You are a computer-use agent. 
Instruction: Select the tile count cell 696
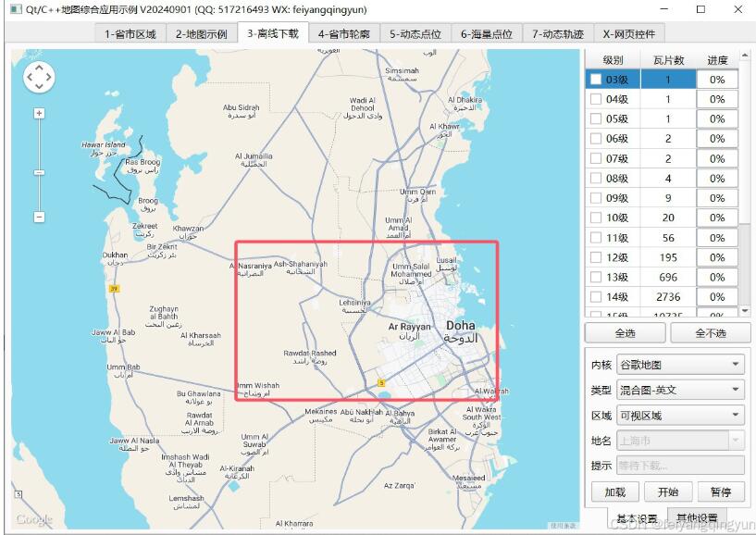(668, 277)
